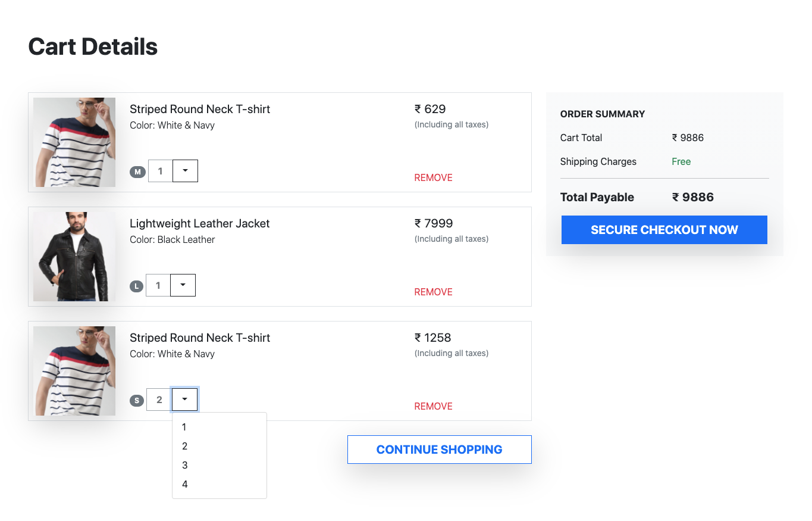Select quantity 4 from the open dropdown
Screen dimensions: 812x521
click(184, 484)
